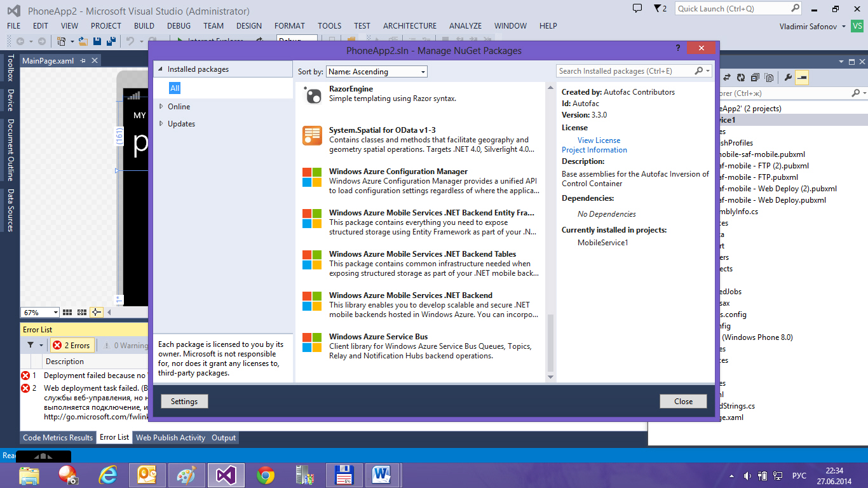Click the Sync with Active Document icon
The image size is (868, 488).
728,78
